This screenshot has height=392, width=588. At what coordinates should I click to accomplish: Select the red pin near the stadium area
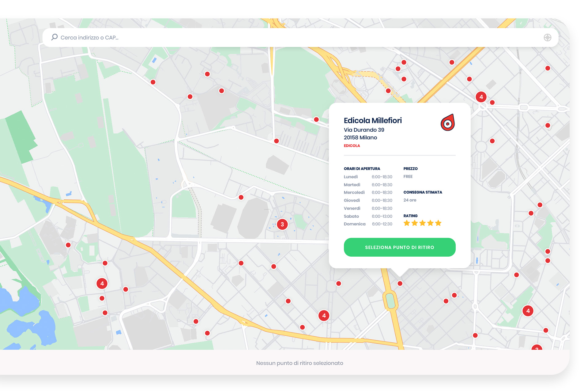coord(242,198)
